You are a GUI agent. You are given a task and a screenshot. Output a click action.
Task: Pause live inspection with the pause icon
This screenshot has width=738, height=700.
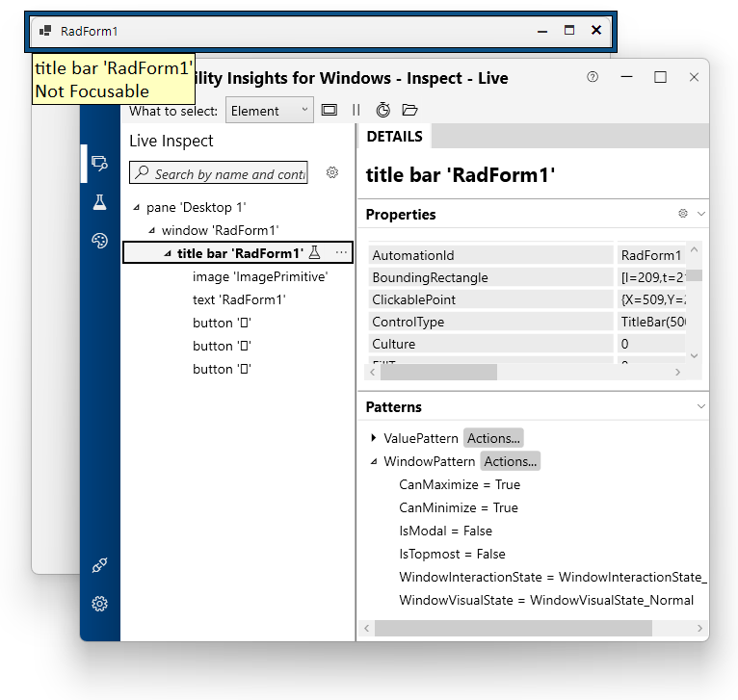(356, 110)
